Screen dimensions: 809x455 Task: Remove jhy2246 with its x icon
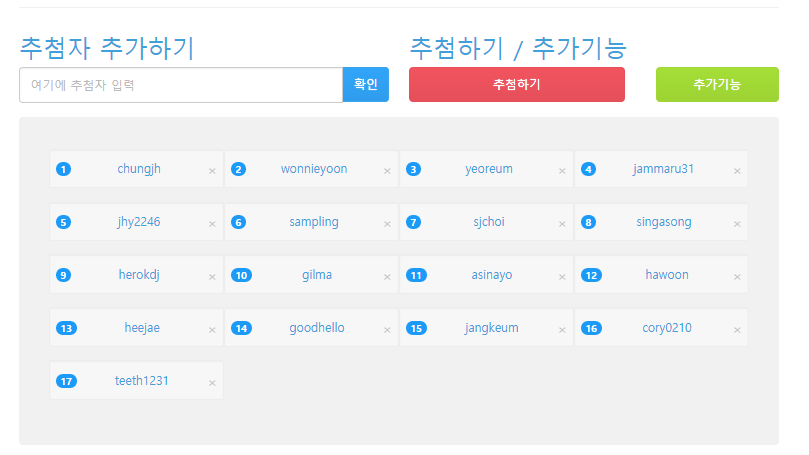pos(212,224)
